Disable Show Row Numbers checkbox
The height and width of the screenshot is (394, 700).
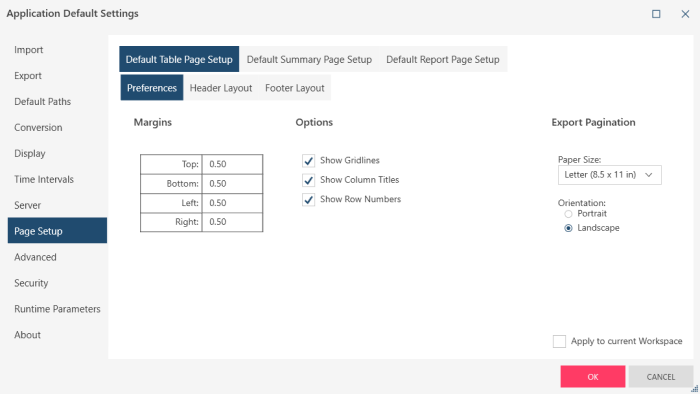(308, 199)
